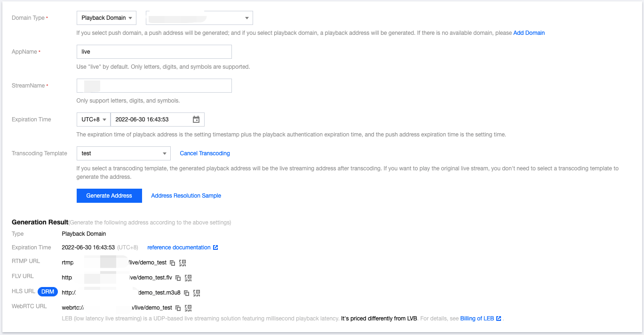The height and width of the screenshot is (335, 644).
Task: Open the Transcoding Template dropdown showing test
Action: tap(123, 153)
